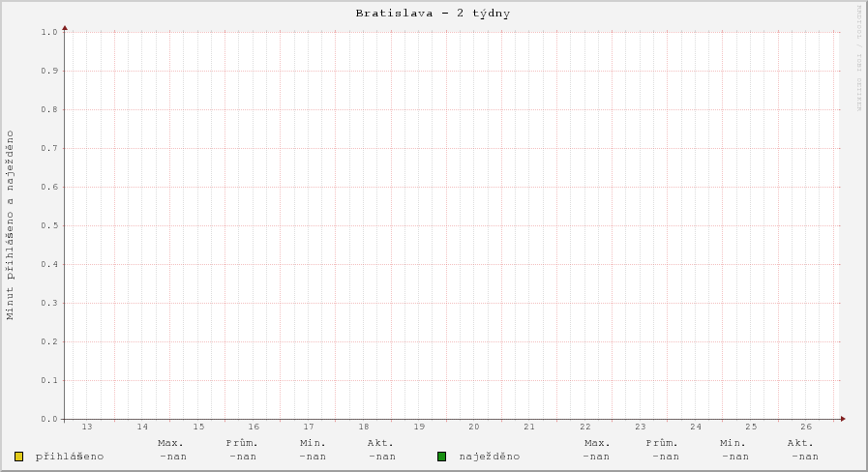Click day 13 on the X axis
The width and height of the screenshot is (868, 472).
(x=87, y=427)
